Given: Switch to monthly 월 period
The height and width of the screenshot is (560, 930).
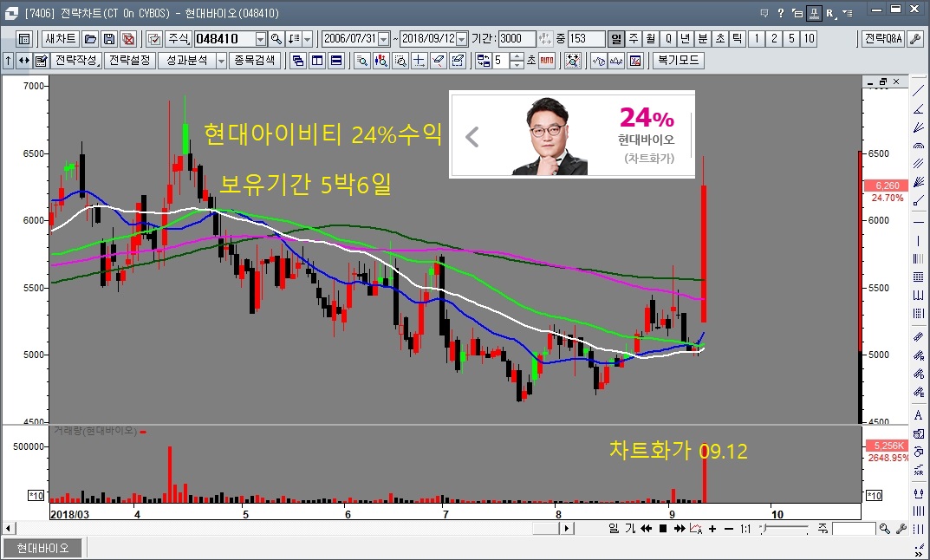Looking at the screenshot, I should click(x=651, y=39).
